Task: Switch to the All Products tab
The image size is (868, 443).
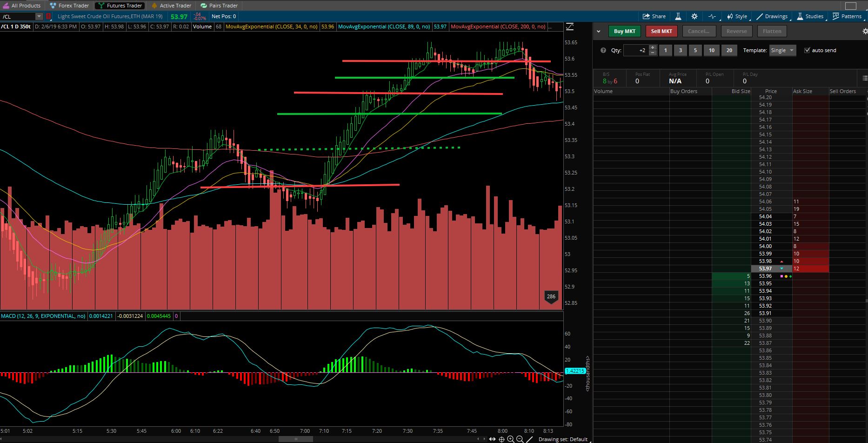Action: [22, 6]
